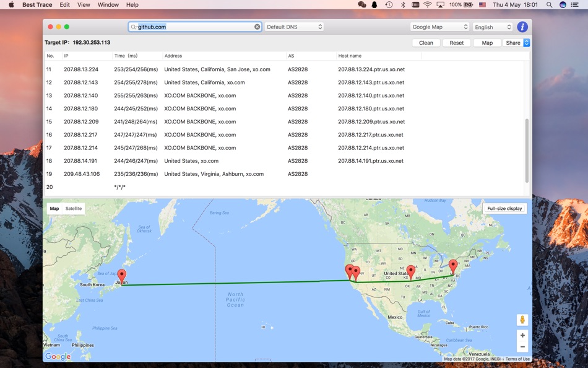The height and width of the screenshot is (368, 588).
Task: Click IP cell 207.88.12.180
Action: (x=80, y=108)
